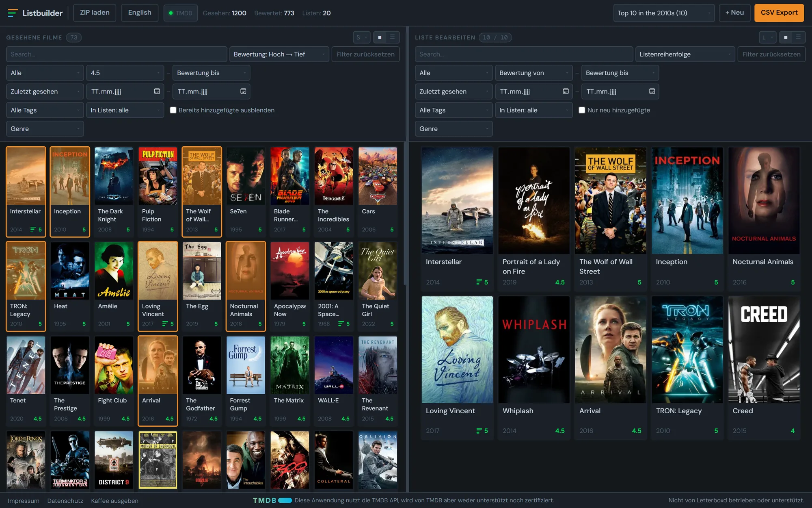Viewport: 812px width, 508px height.
Task: Enable 'Nur neu hinzugefügte' checkbox
Action: (582, 110)
